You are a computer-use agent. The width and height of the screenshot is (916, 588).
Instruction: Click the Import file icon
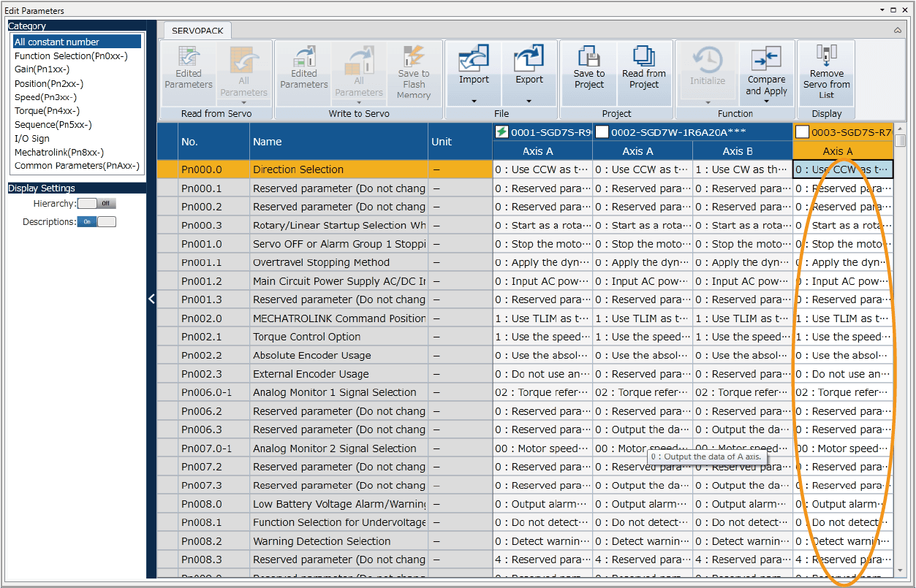pyautogui.click(x=474, y=58)
